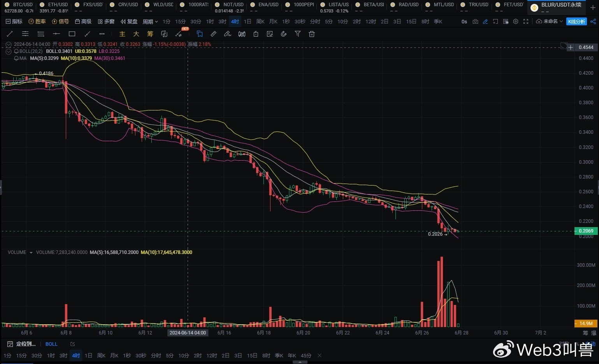The height and width of the screenshot is (364, 599).
Task: Collapse the BOLL indicator row chevron
Action: point(9,51)
